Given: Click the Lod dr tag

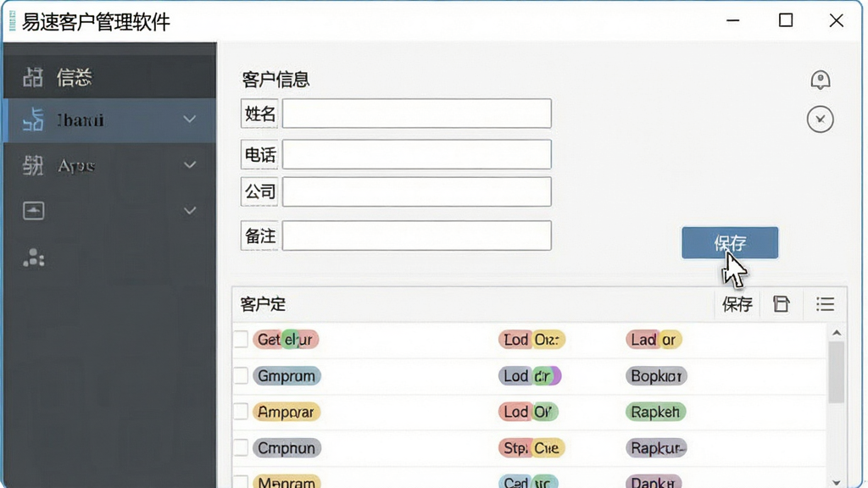Looking at the screenshot, I should coord(530,375).
